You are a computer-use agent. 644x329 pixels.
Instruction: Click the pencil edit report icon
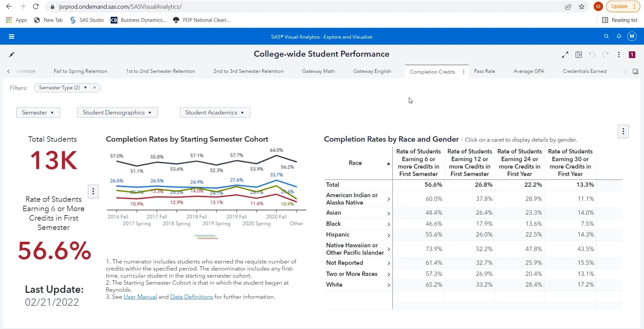click(11, 55)
